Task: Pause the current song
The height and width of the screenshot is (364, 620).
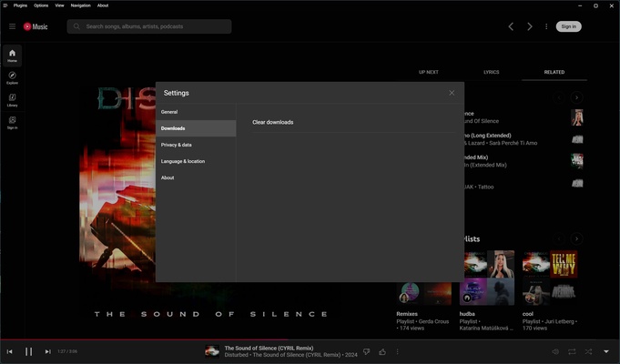Action: click(29, 351)
